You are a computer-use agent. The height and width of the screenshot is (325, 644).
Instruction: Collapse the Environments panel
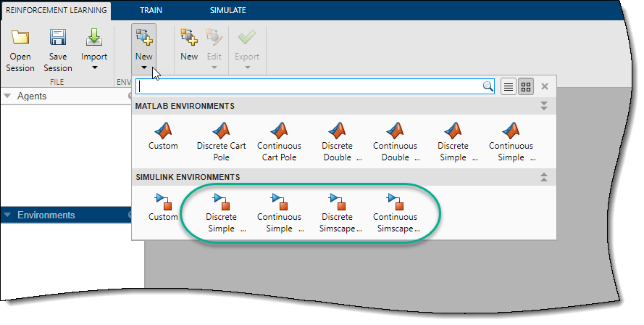pyautogui.click(x=7, y=215)
